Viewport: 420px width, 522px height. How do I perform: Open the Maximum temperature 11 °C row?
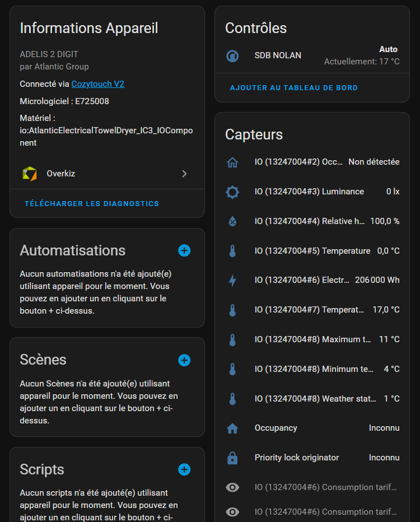pyautogui.click(x=312, y=339)
